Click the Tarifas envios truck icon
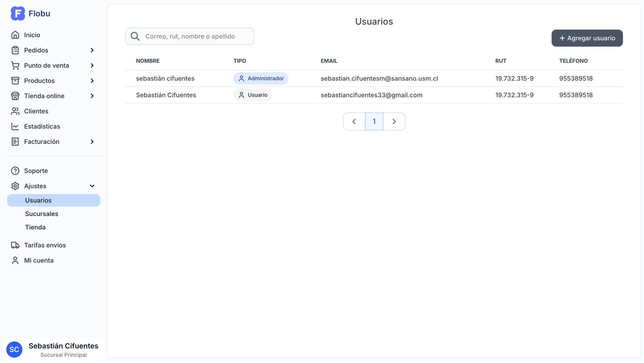Image resolution: width=644 pixels, height=363 pixels. pyautogui.click(x=15, y=245)
